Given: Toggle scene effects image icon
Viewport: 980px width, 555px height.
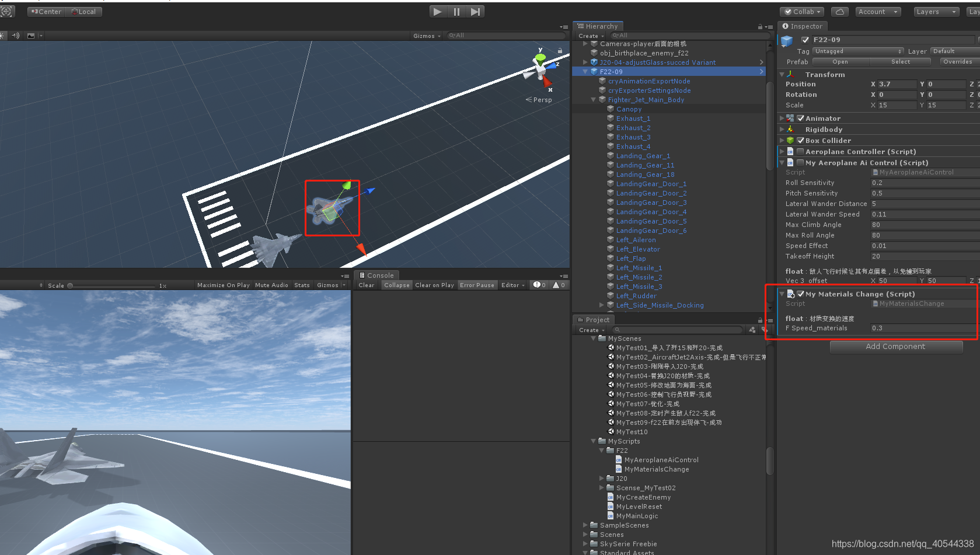Looking at the screenshot, I should [x=31, y=36].
